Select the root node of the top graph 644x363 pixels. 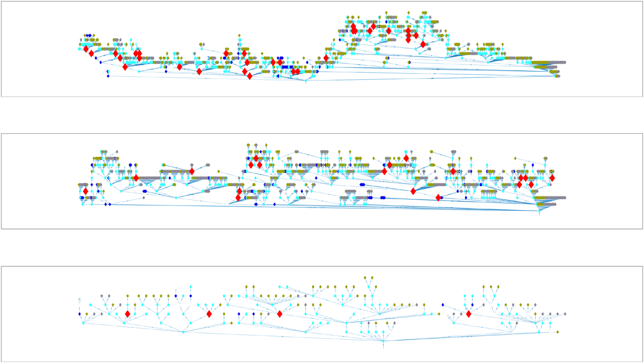tap(306, 81)
